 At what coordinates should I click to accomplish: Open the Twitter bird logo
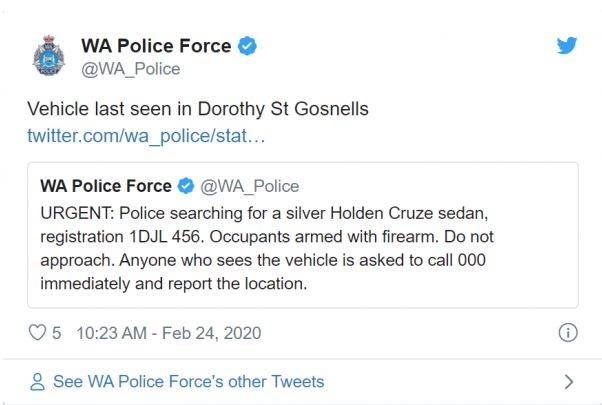pyautogui.click(x=567, y=45)
